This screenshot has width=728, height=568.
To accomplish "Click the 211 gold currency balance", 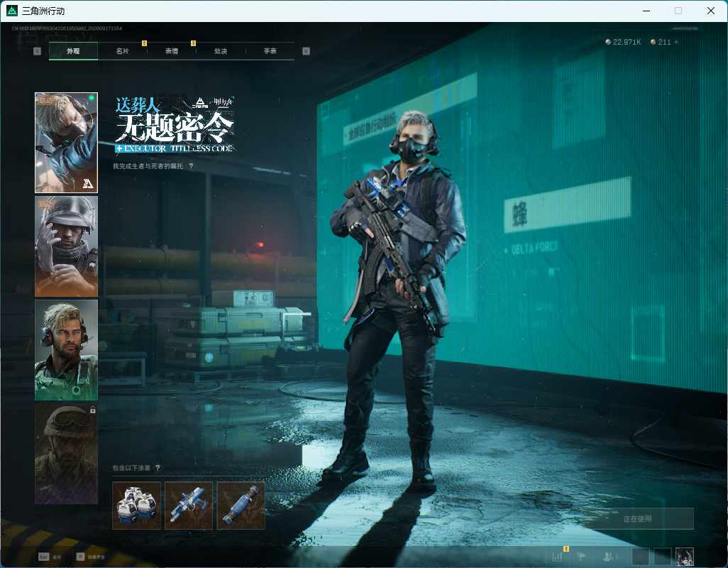I will [661, 42].
